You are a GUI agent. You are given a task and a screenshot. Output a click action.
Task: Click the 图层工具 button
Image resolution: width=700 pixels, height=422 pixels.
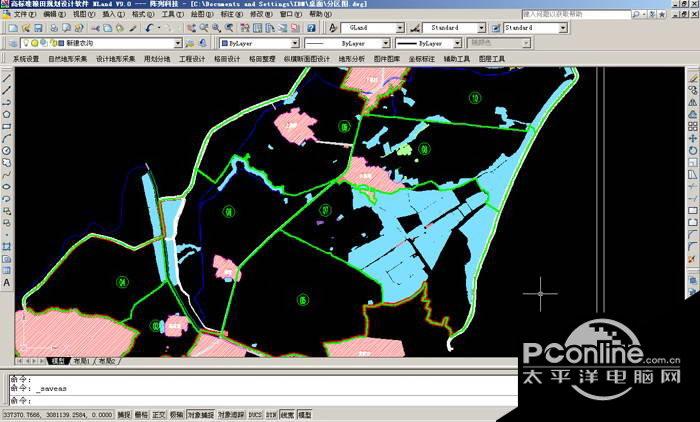click(x=492, y=59)
